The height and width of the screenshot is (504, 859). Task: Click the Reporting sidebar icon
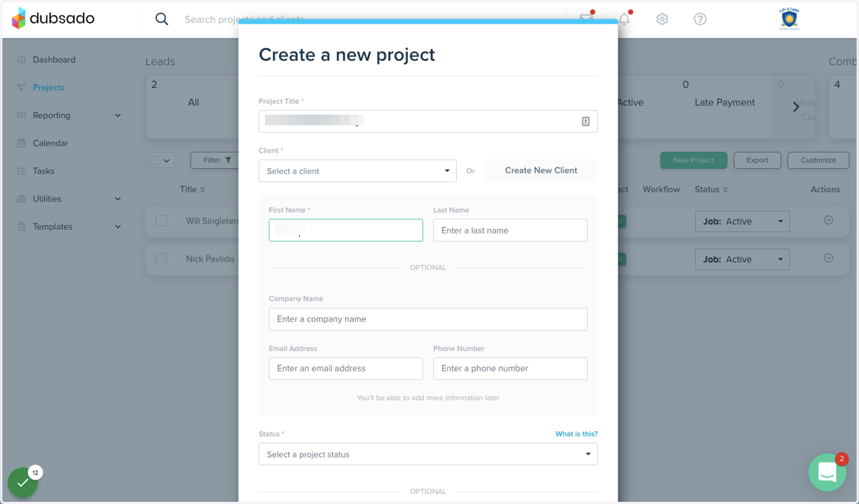[21, 115]
